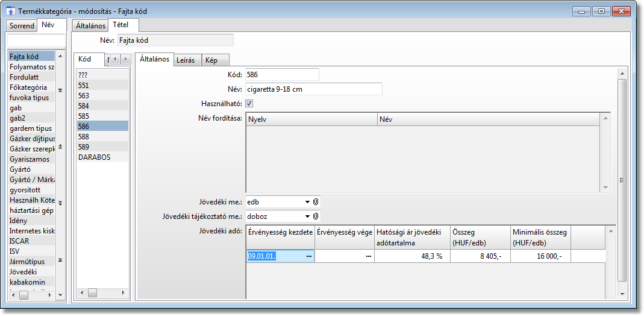Select fuvoka tipus category

[x=31, y=97]
